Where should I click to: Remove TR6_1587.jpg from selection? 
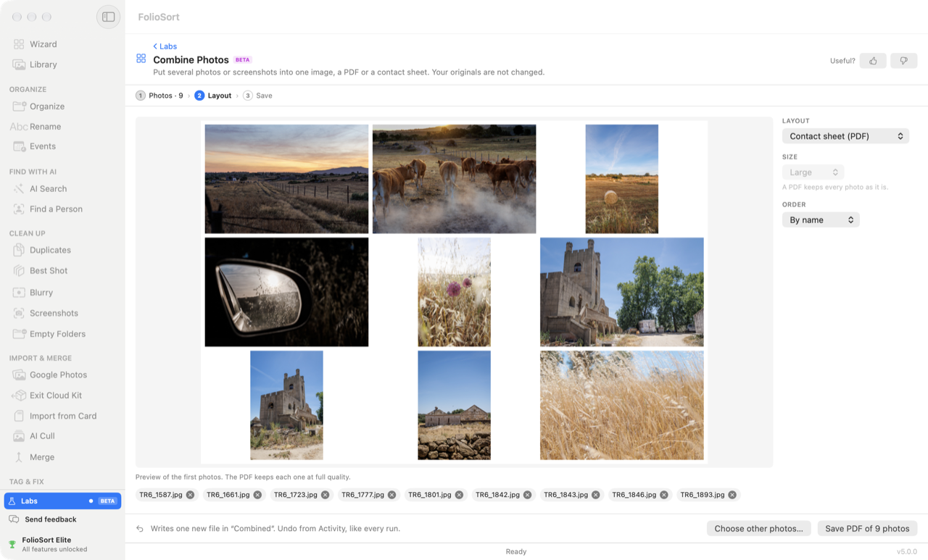coord(190,495)
